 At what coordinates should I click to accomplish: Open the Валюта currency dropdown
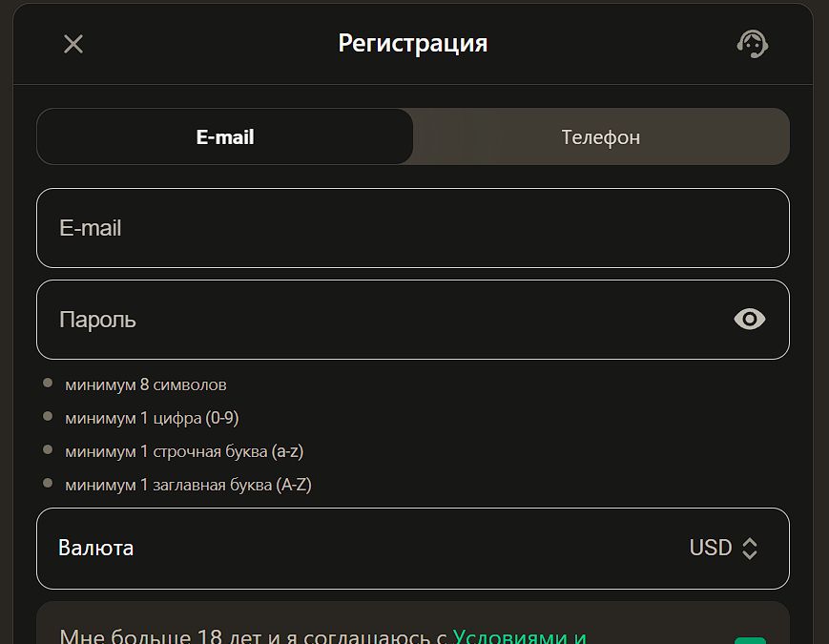[412, 549]
